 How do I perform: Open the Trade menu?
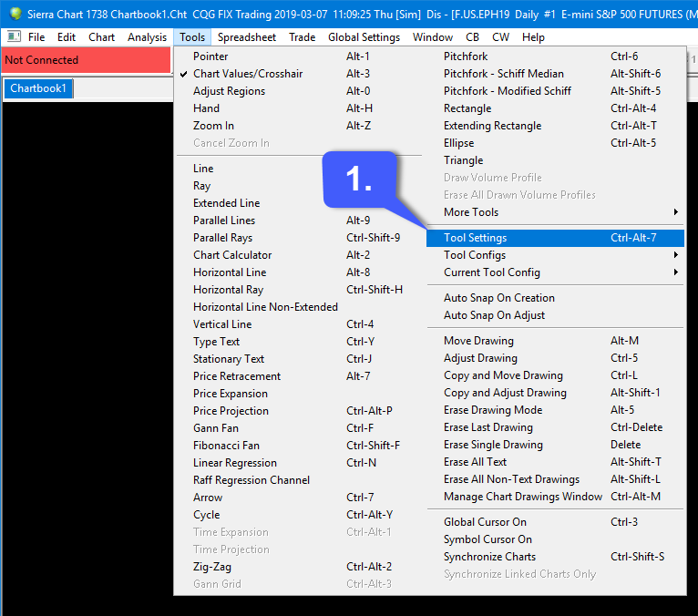(302, 37)
